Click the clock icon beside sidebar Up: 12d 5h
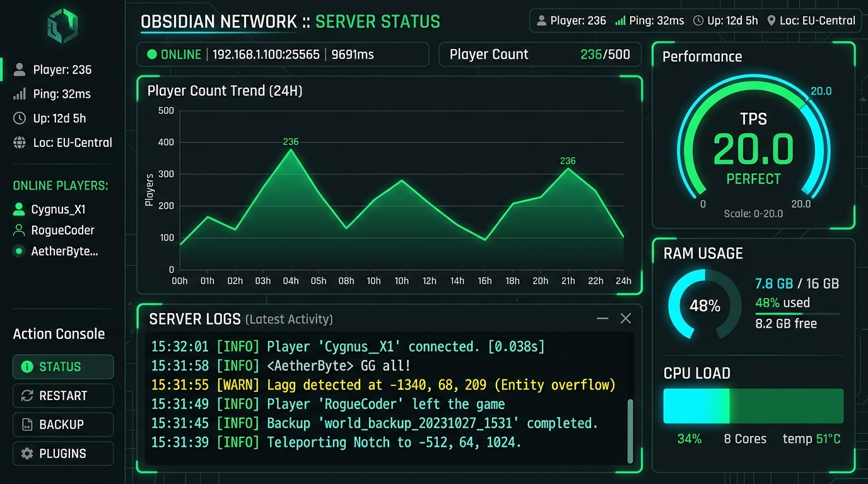Screen dimensions: 868x484 (x=20, y=118)
